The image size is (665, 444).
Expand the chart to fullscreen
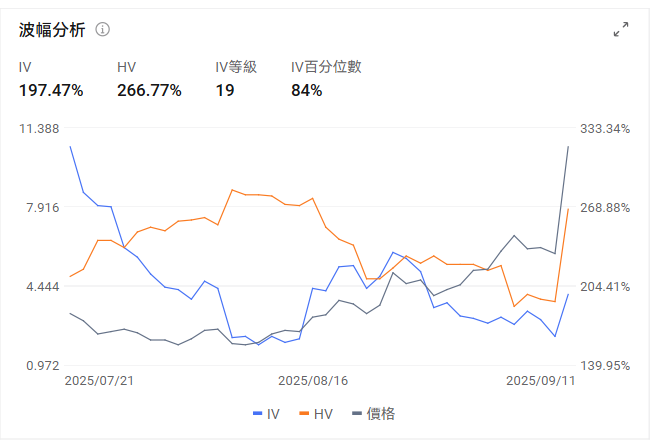pos(621,29)
